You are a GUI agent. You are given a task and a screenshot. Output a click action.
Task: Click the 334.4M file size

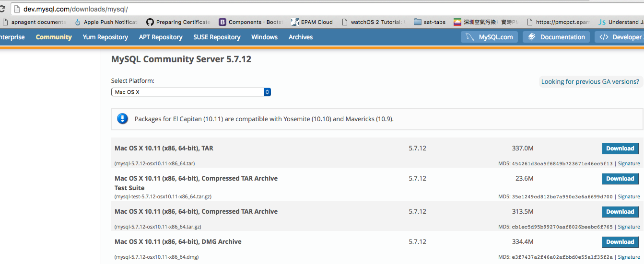click(523, 242)
